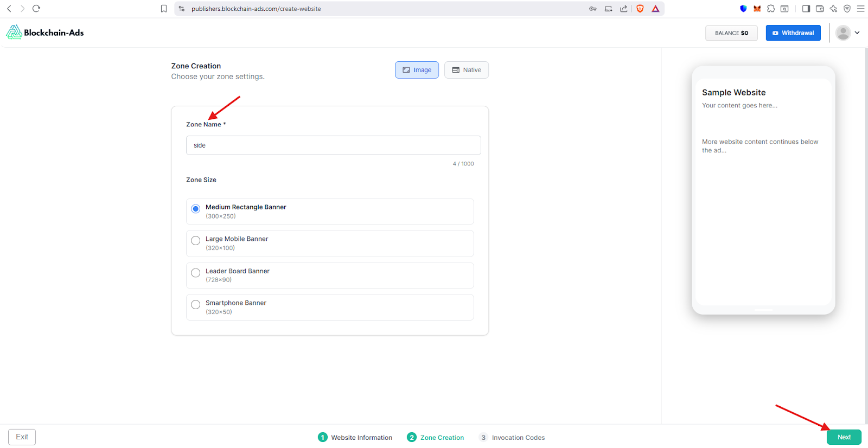Go back with browser back arrow
This screenshot has height=448, width=868.
pyautogui.click(x=9, y=9)
